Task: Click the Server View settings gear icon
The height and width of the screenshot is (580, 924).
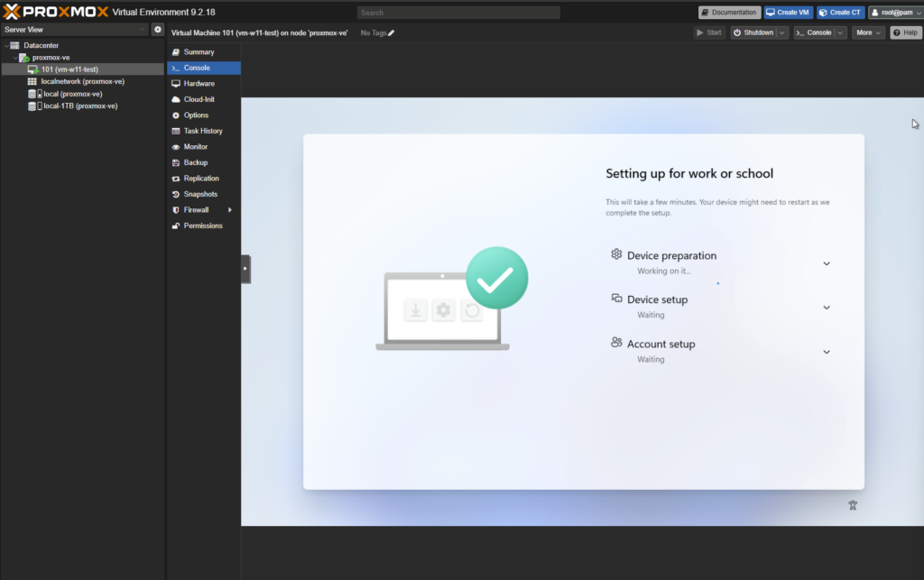Action: (x=157, y=30)
